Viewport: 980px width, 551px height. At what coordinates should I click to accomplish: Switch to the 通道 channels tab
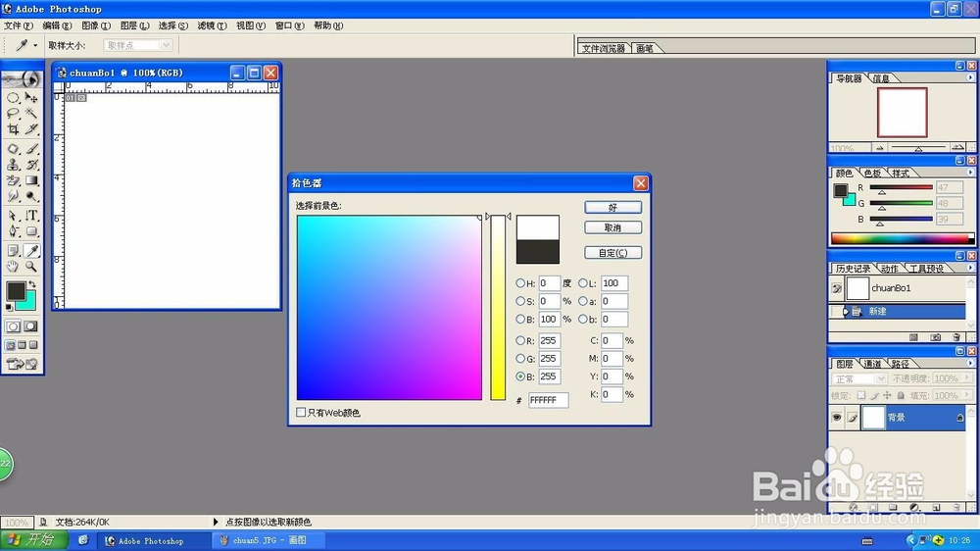pyautogui.click(x=872, y=364)
